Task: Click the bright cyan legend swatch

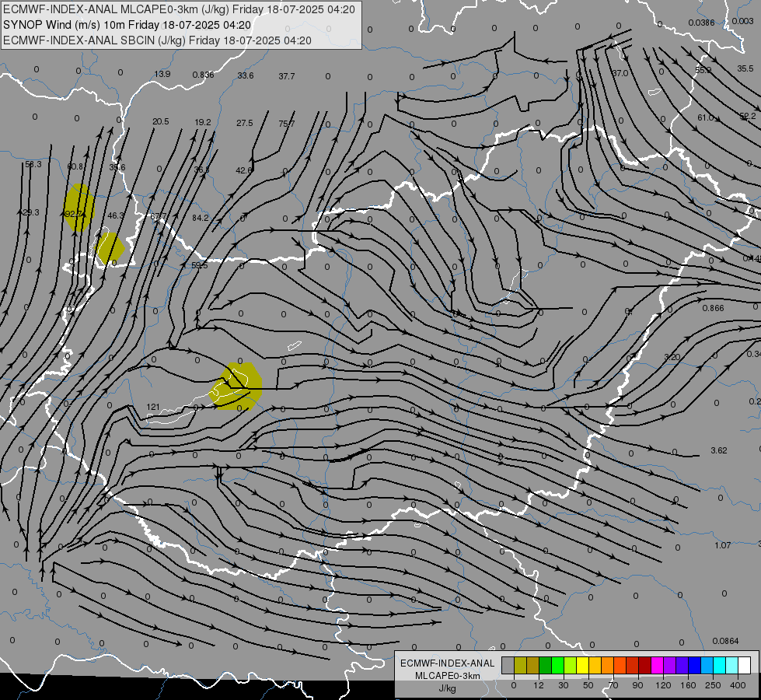Action: (x=719, y=665)
